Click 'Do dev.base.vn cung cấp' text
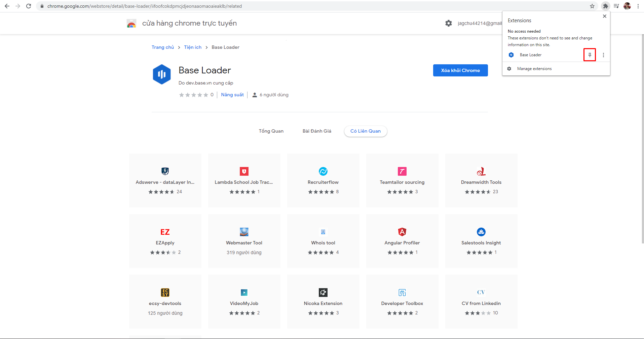This screenshot has width=644, height=339. click(206, 83)
